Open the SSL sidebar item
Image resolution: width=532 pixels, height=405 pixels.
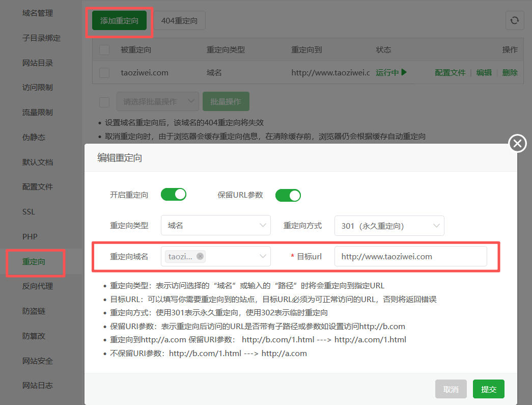[x=29, y=211]
